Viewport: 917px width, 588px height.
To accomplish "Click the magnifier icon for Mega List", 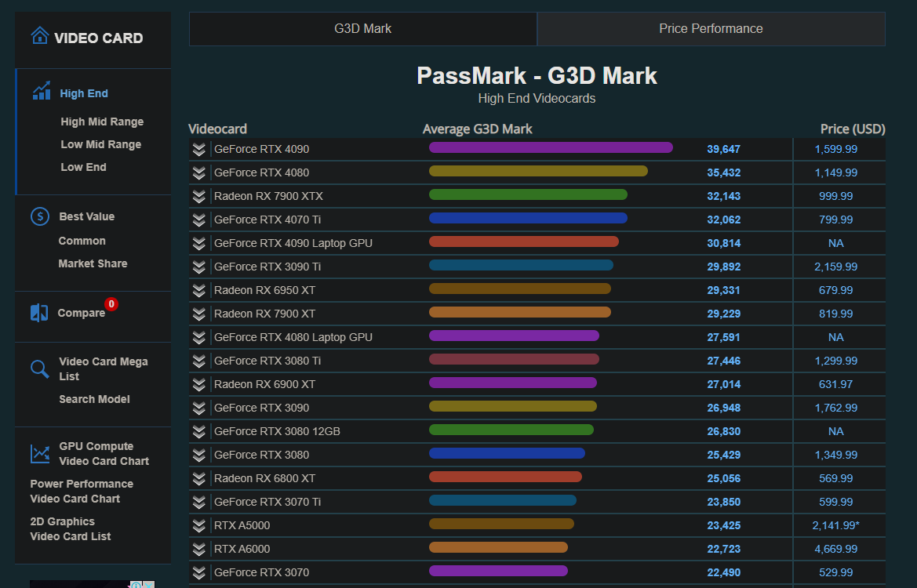I will coord(40,368).
